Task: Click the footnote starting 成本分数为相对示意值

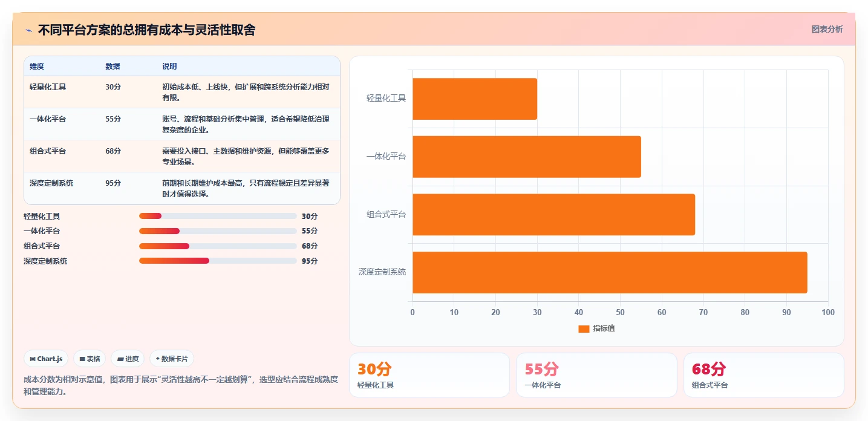Action: click(x=181, y=385)
